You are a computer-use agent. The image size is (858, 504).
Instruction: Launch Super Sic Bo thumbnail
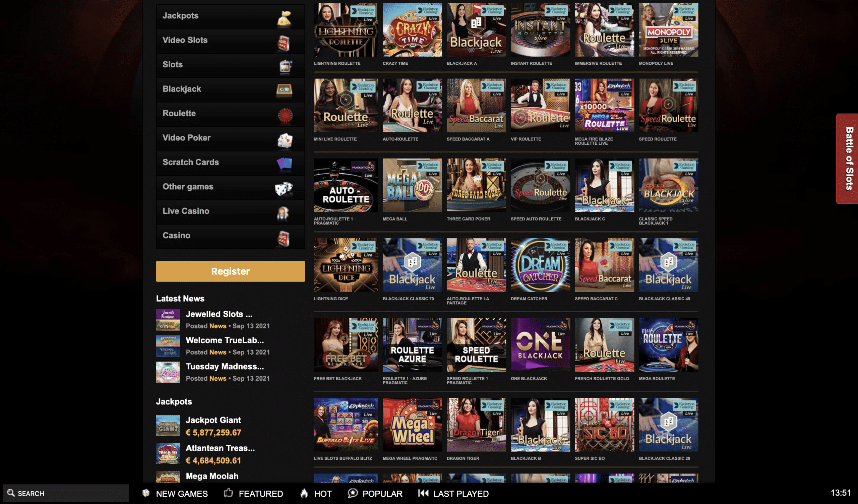[604, 425]
